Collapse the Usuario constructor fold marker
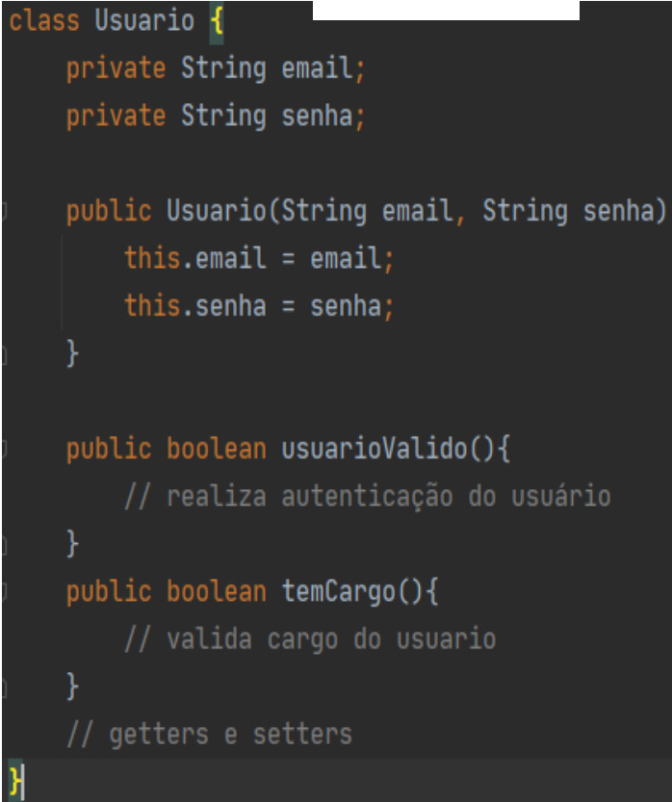Image resolution: width=672 pixels, height=802 pixels. coord(4,211)
